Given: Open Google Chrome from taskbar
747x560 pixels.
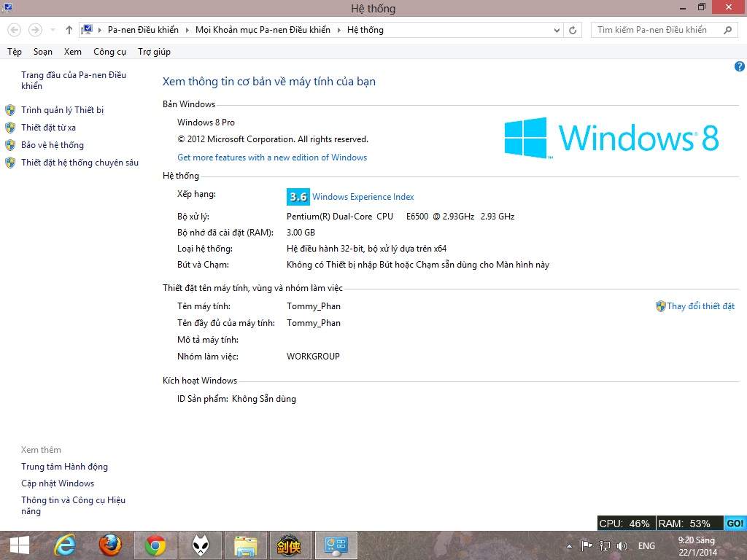Looking at the screenshot, I should click(155, 545).
